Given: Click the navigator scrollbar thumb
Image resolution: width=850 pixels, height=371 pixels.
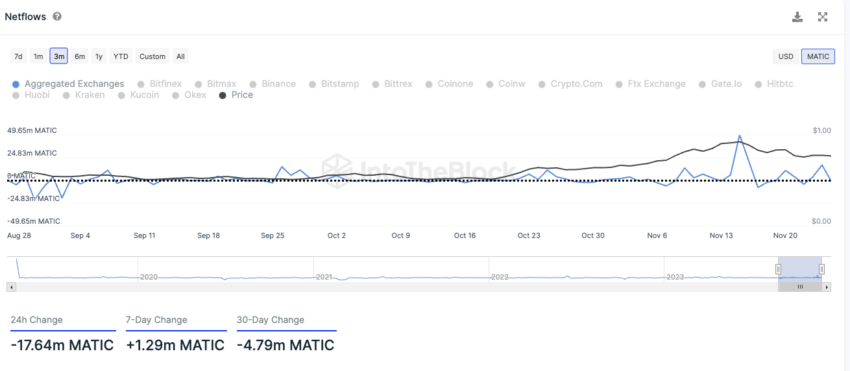Looking at the screenshot, I should (x=800, y=287).
